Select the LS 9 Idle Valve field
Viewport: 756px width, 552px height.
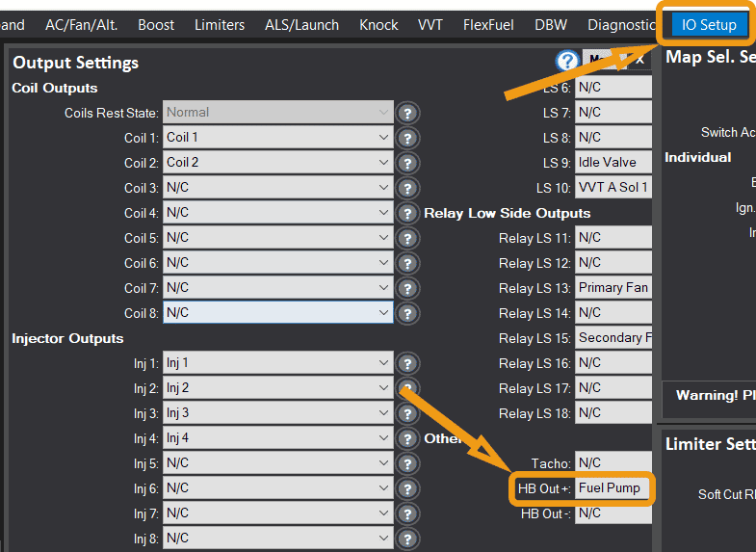coord(613,163)
